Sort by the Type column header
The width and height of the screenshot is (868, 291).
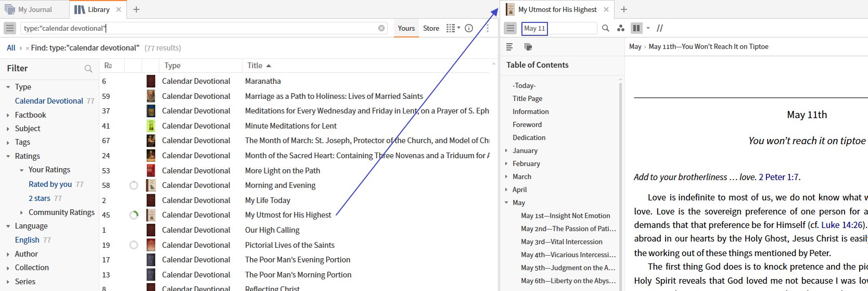pyautogui.click(x=172, y=66)
